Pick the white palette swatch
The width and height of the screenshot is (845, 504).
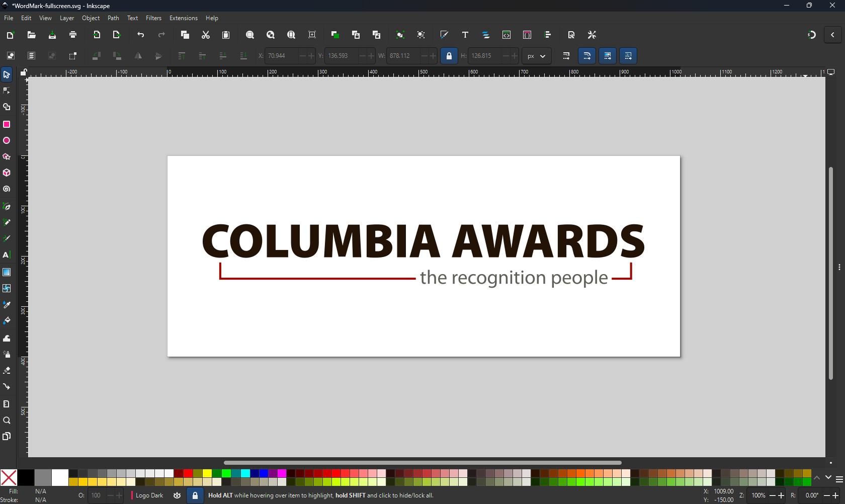coord(60,477)
